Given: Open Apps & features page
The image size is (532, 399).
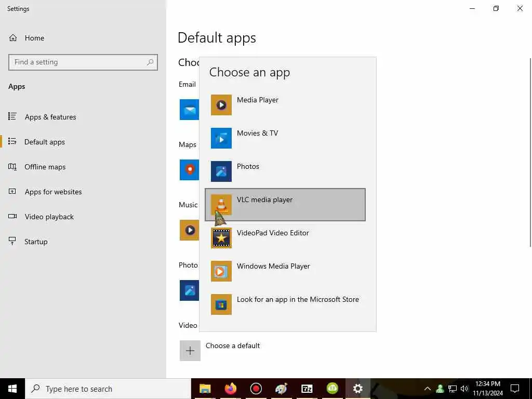Looking at the screenshot, I should coord(83,117).
